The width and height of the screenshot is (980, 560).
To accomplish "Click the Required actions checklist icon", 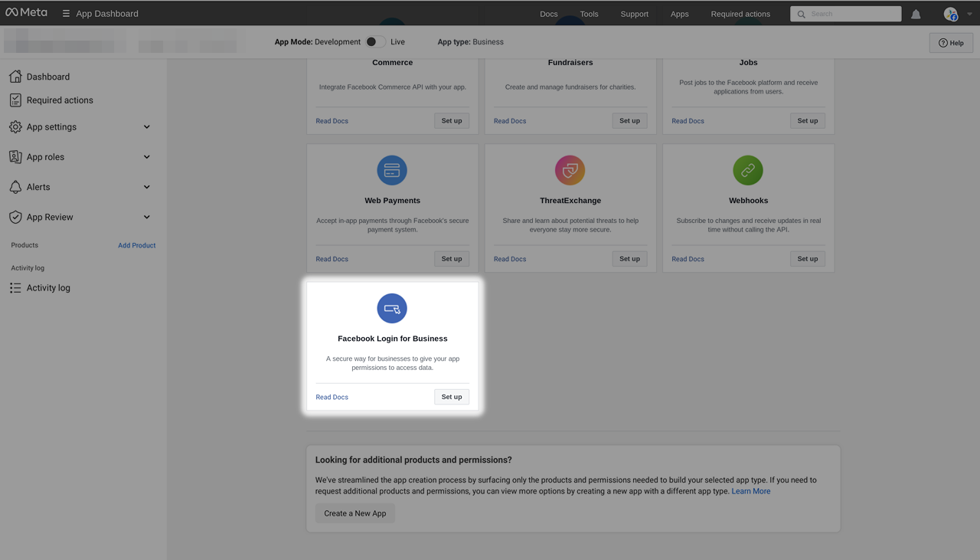I will pyautogui.click(x=15, y=100).
